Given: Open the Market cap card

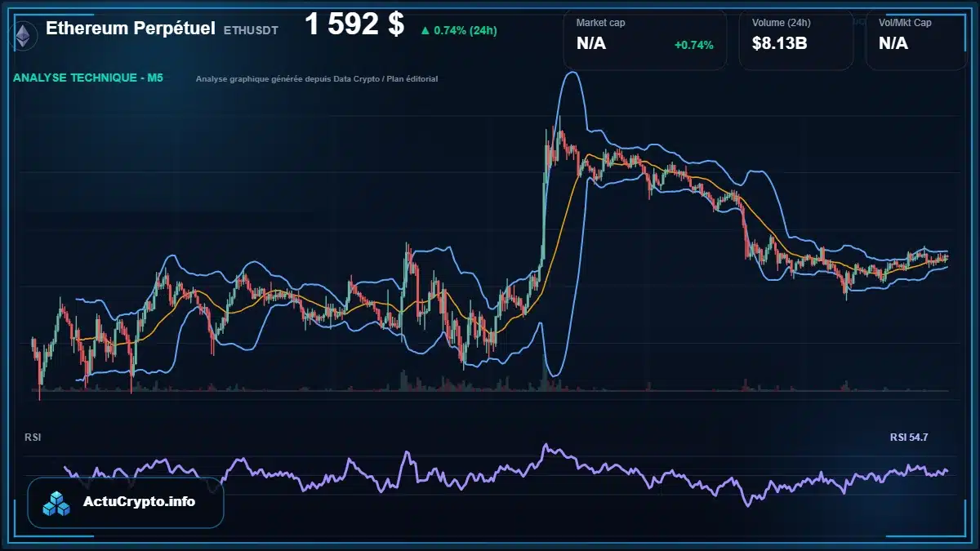Looking at the screenshot, I should 644,40.
